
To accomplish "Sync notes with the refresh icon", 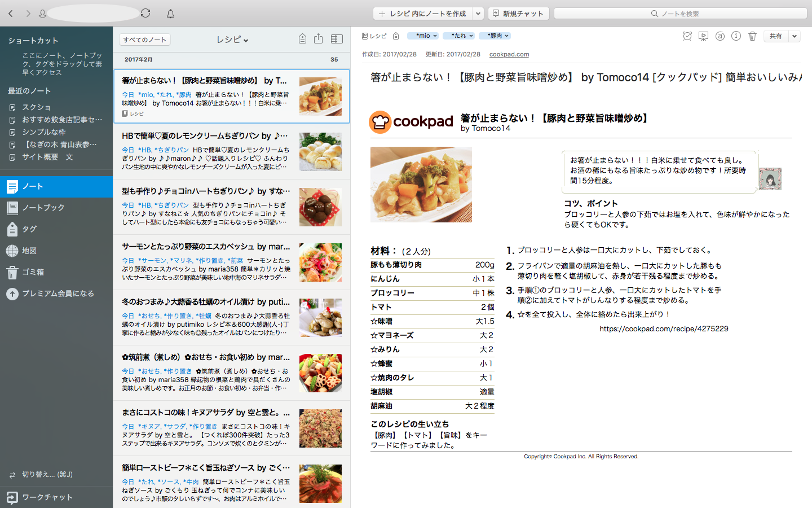I will point(145,13).
